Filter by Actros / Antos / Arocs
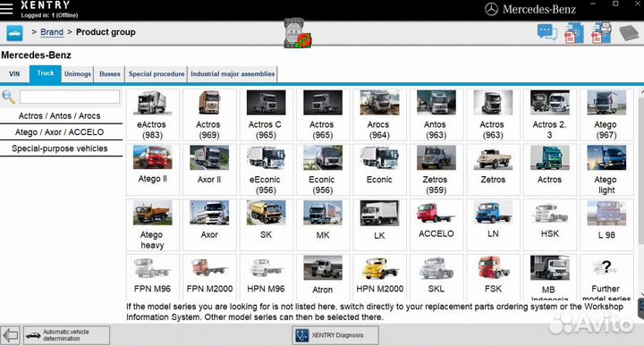The height and width of the screenshot is (346, 644). [60, 115]
